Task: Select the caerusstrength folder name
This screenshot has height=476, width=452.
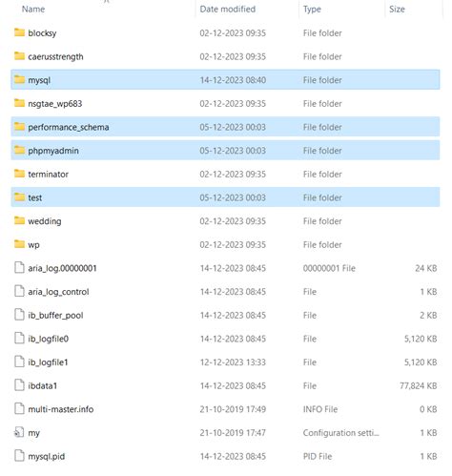Action: 55,56
